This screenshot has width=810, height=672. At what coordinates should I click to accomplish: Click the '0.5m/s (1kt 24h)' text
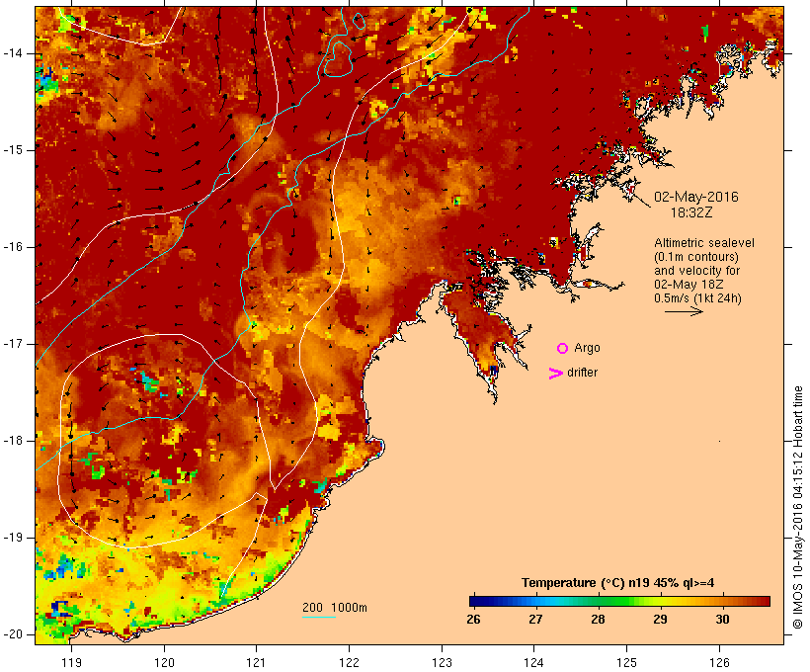click(697, 298)
